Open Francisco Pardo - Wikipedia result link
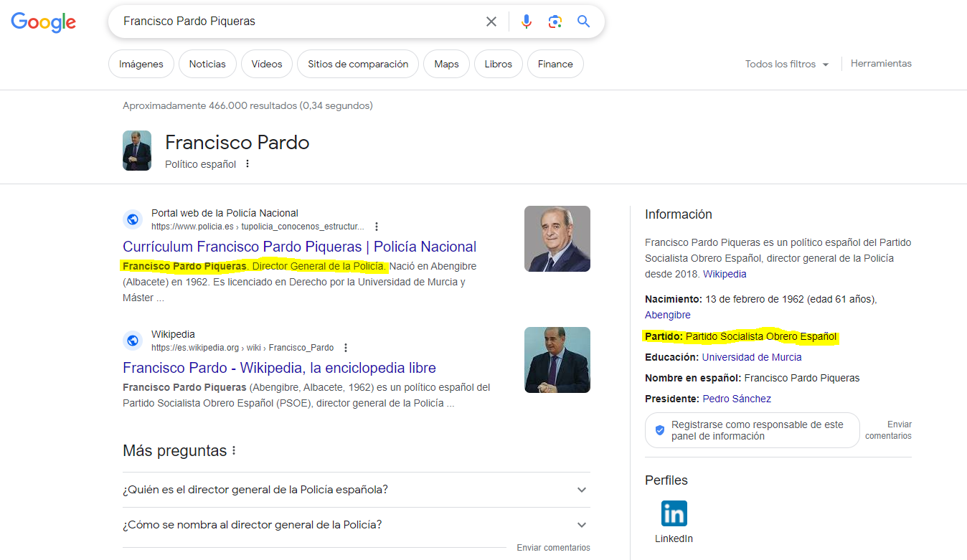This screenshot has height=560, width=967. pyautogui.click(x=279, y=368)
